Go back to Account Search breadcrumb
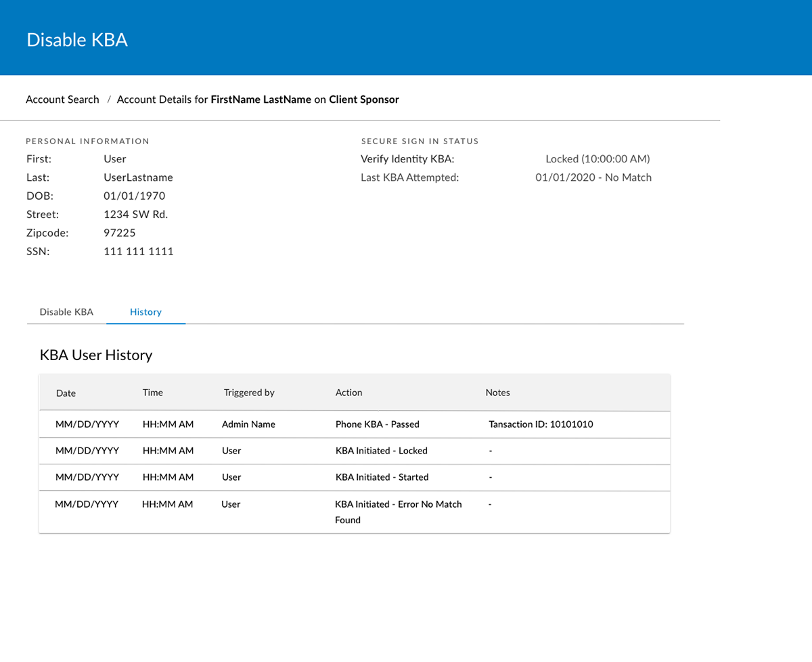The height and width of the screenshot is (662, 812). [x=62, y=100]
